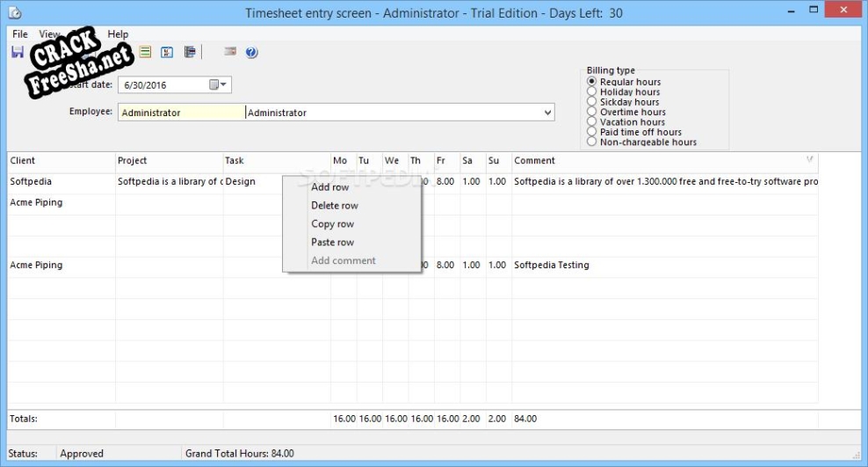
Task: Click the gray card toolbar icon
Action: pos(230,53)
